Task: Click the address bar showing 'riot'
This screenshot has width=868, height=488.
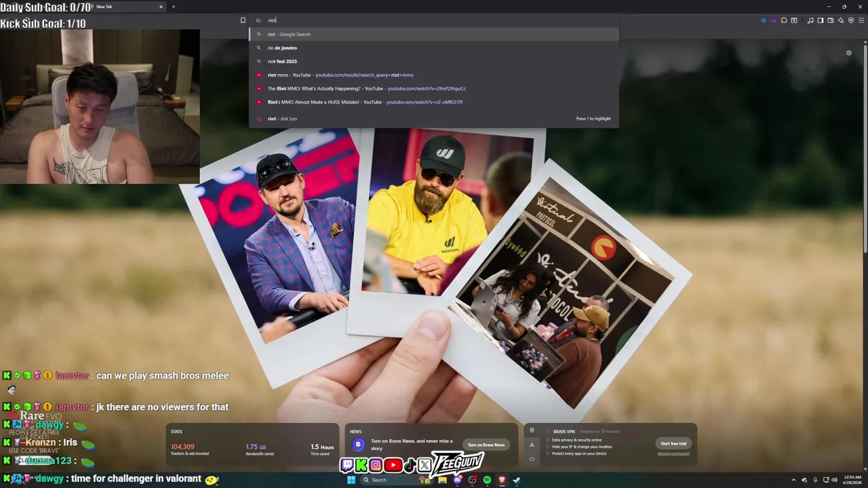Action: coord(434,20)
